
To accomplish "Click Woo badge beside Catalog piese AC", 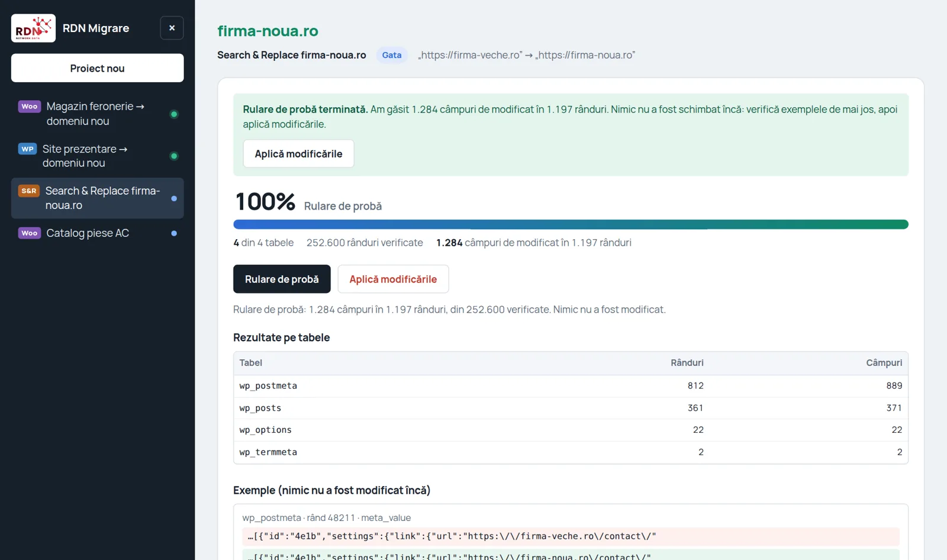I will click(x=30, y=233).
